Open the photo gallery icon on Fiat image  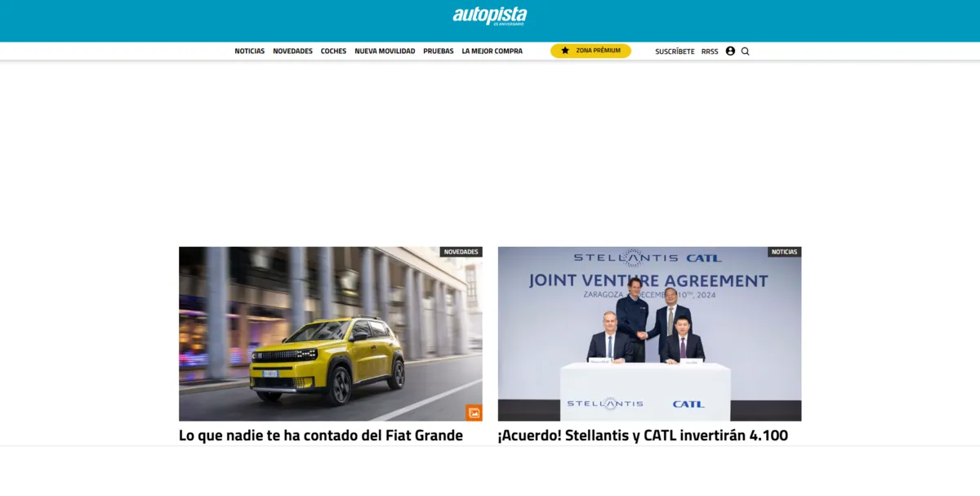pos(474,413)
